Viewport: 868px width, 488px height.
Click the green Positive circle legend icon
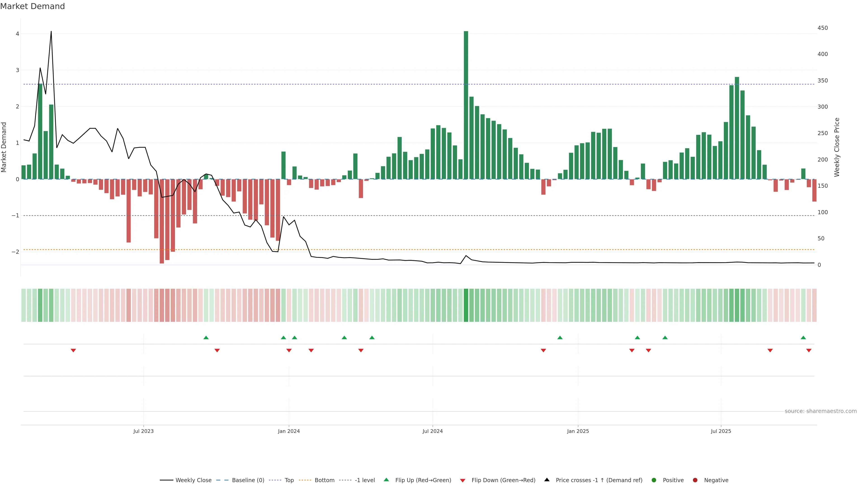click(654, 480)
